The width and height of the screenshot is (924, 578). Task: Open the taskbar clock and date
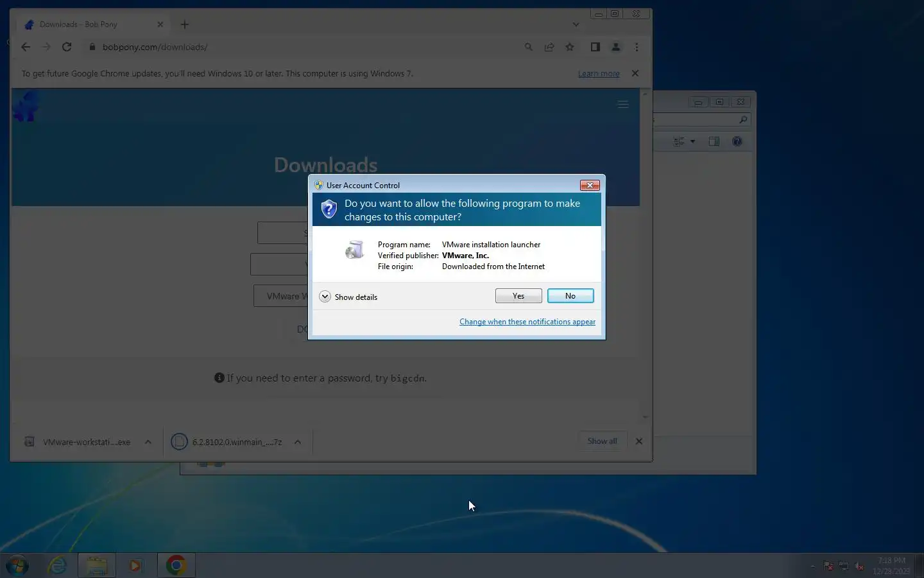click(x=891, y=566)
